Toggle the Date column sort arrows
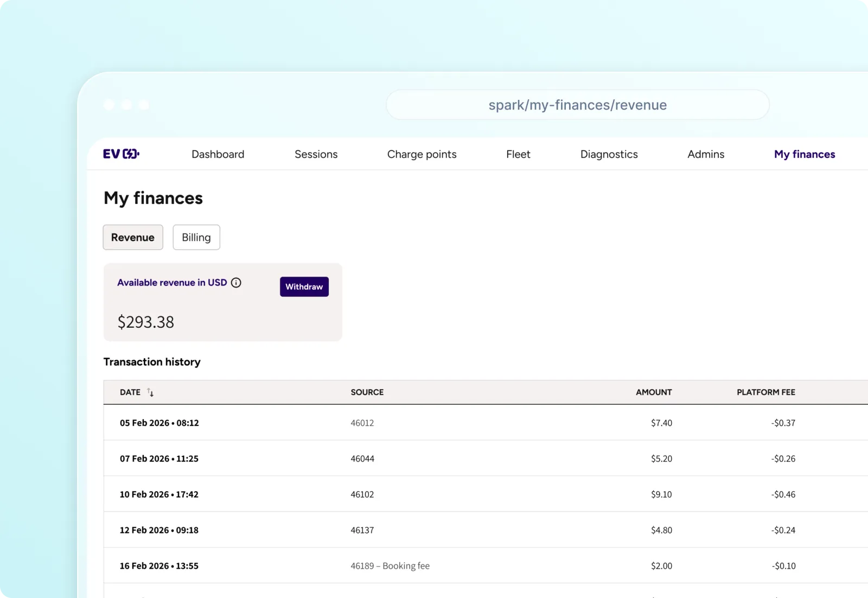The image size is (868, 598). coord(150,392)
